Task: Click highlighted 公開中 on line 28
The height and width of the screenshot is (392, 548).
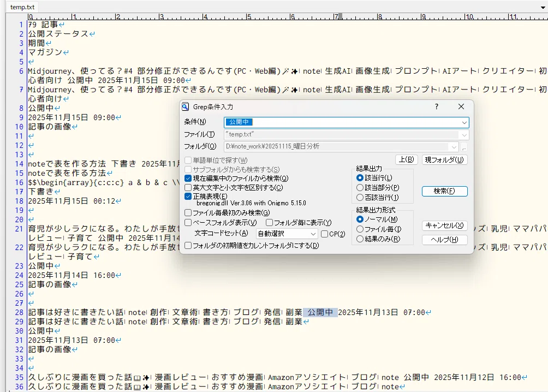Action: pyautogui.click(x=320, y=312)
